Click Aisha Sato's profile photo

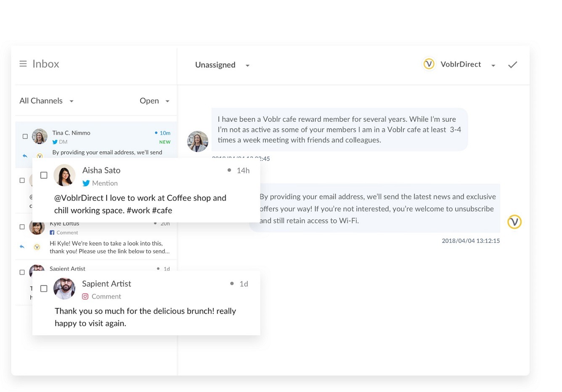point(64,175)
